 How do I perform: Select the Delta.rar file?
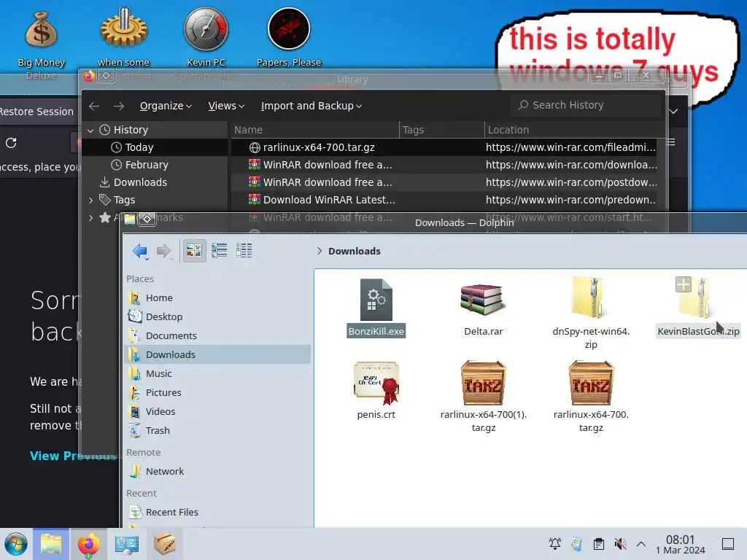tap(483, 308)
